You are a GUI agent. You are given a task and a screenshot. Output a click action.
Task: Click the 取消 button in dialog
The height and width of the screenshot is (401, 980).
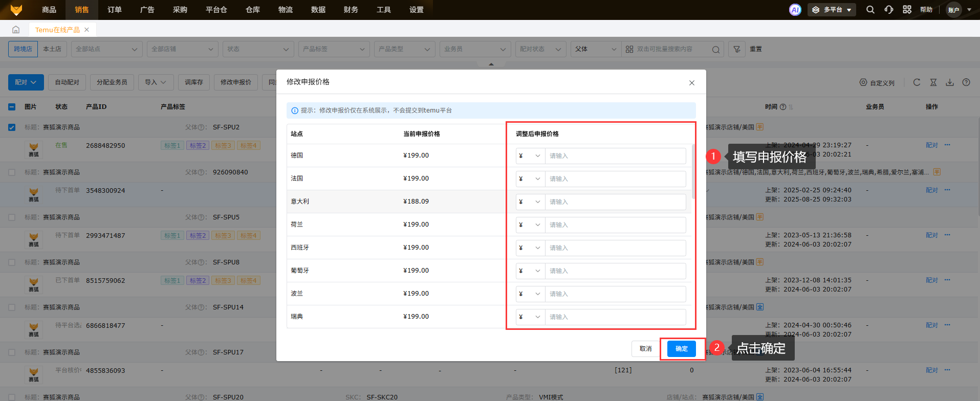tap(645, 349)
